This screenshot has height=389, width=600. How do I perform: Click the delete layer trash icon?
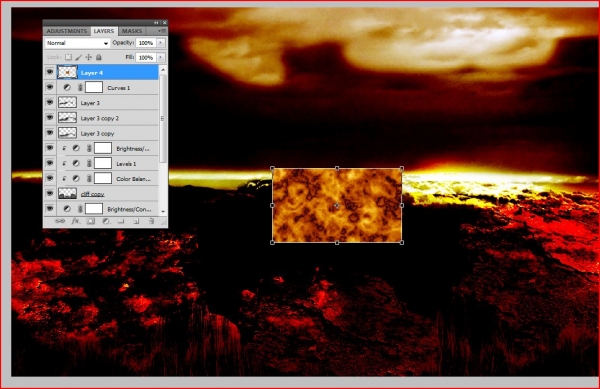coord(151,221)
